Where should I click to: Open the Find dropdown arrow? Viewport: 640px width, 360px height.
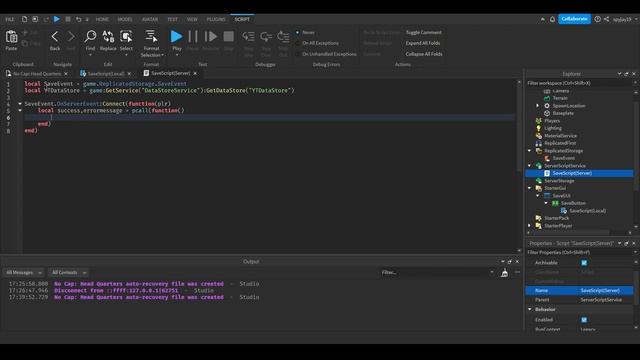[x=90, y=55]
